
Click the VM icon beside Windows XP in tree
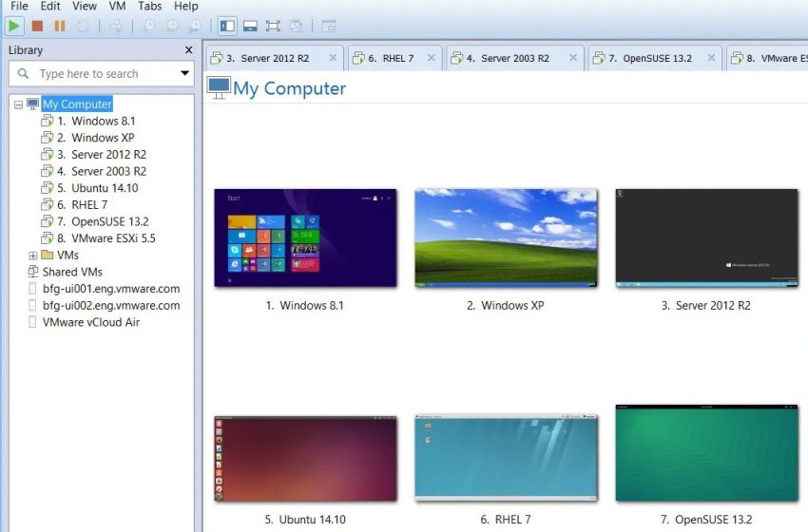(x=47, y=138)
